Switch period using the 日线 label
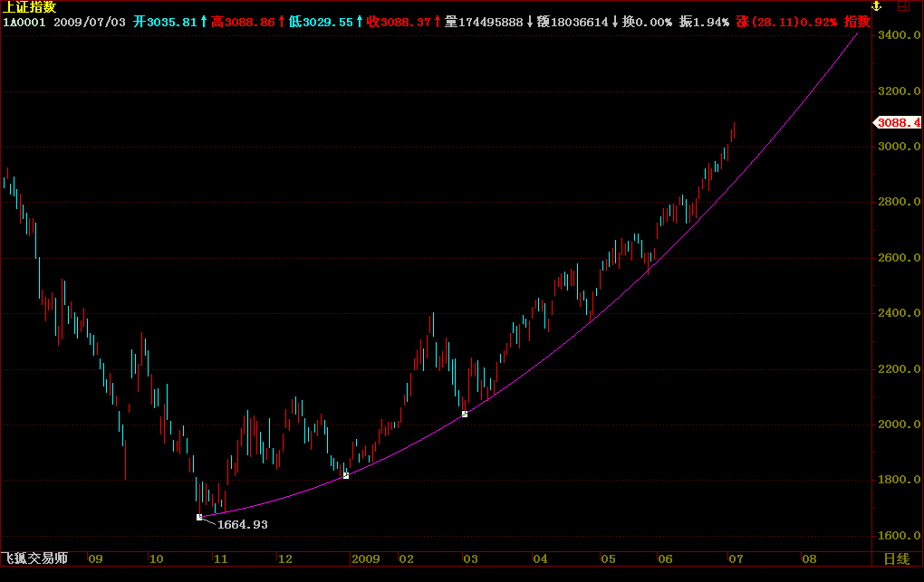Image resolution: width=924 pixels, height=582 pixels. click(896, 559)
